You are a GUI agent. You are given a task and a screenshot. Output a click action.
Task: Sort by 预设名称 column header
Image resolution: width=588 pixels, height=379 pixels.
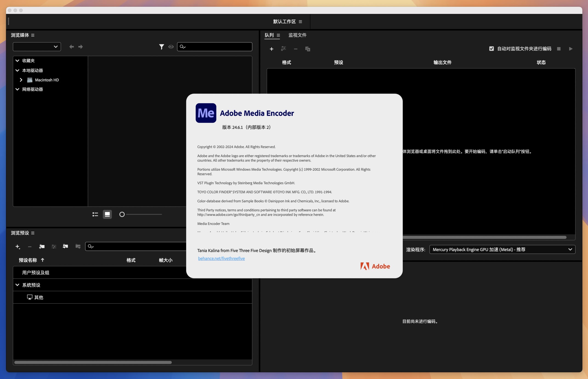coord(28,260)
